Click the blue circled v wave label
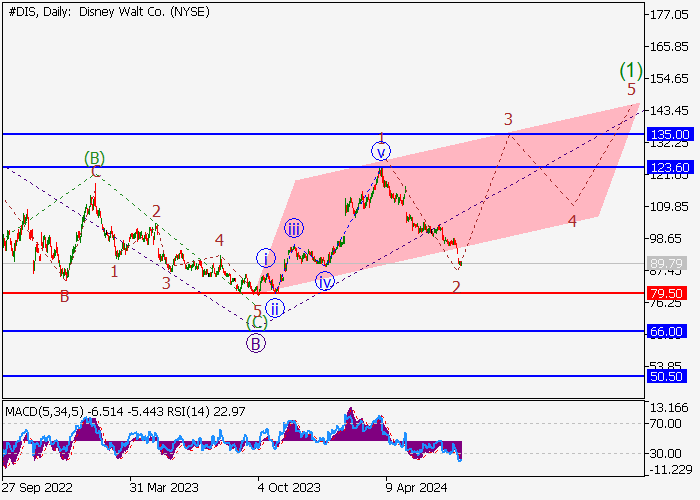 (x=381, y=152)
